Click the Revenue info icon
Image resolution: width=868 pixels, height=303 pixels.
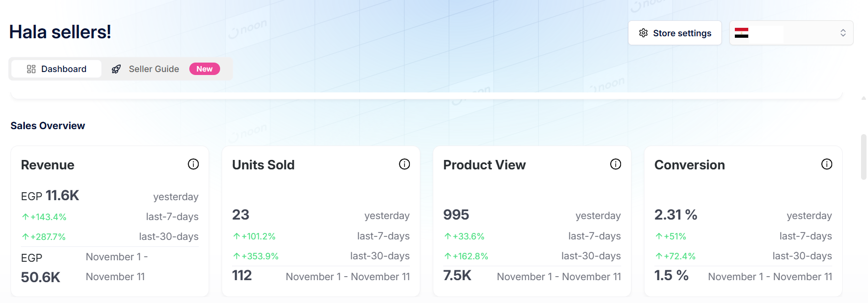coord(193,164)
